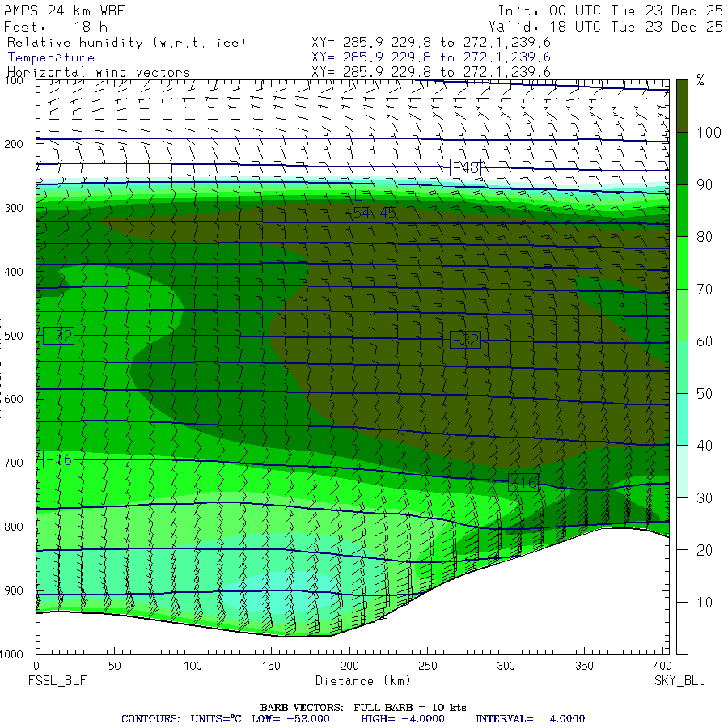Click the colorbar segment between 90 and 100

click(682, 159)
